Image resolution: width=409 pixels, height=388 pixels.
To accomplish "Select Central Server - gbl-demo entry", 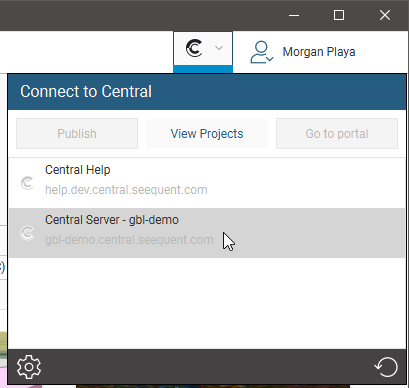I will [x=207, y=233].
